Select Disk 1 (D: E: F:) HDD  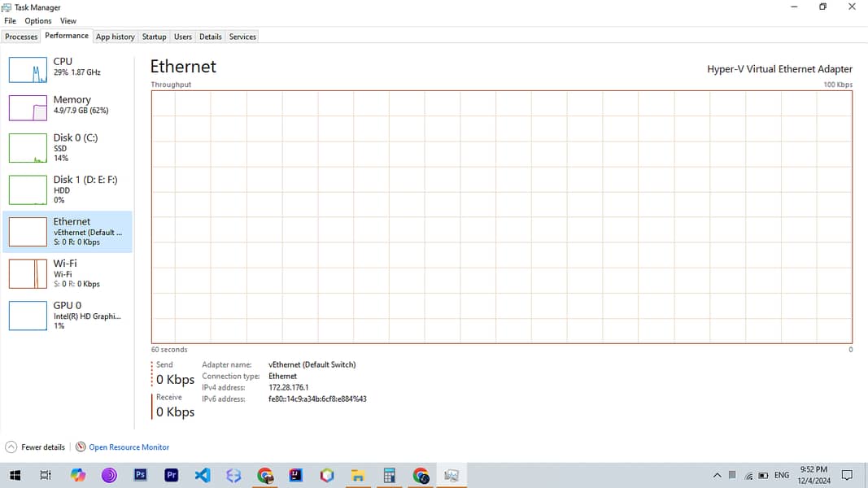point(68,190)
